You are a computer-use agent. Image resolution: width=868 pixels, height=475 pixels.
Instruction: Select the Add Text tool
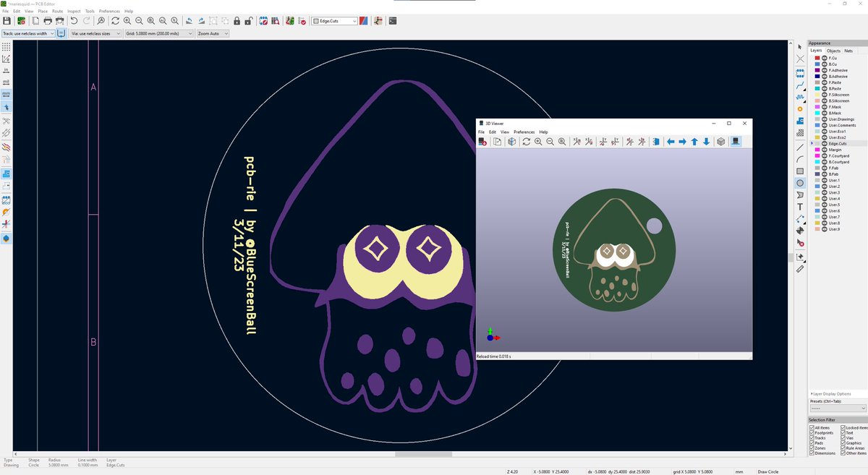[x=800, y=207]
